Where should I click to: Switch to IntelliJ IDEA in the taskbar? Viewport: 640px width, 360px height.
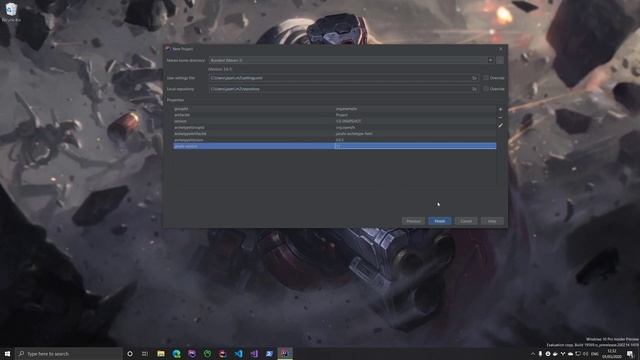[x=285, y=353]
